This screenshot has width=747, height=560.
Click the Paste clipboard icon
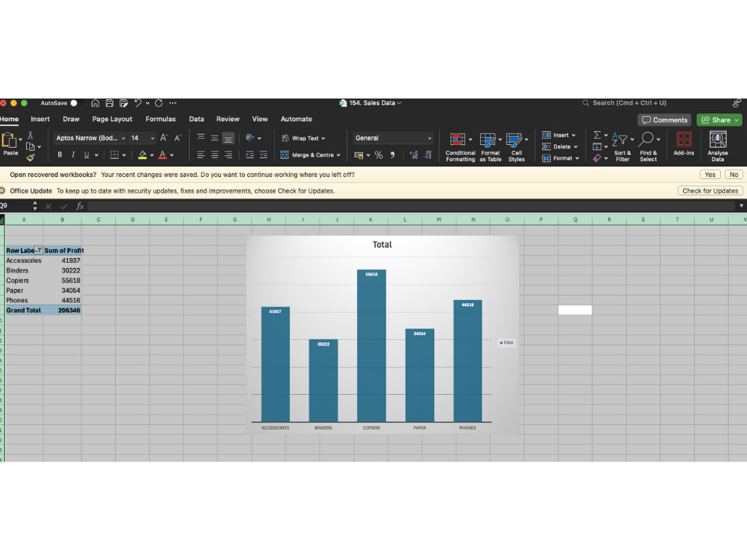tap(9, 140)
